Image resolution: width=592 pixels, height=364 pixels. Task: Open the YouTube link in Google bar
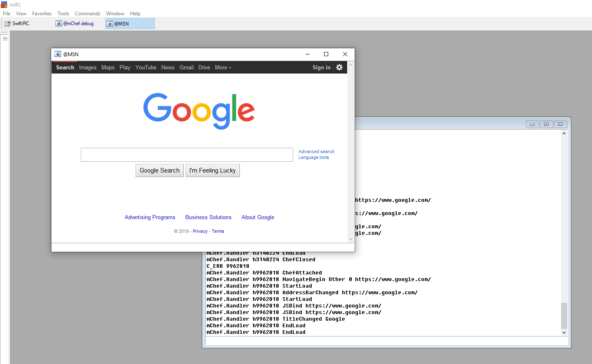146,67
